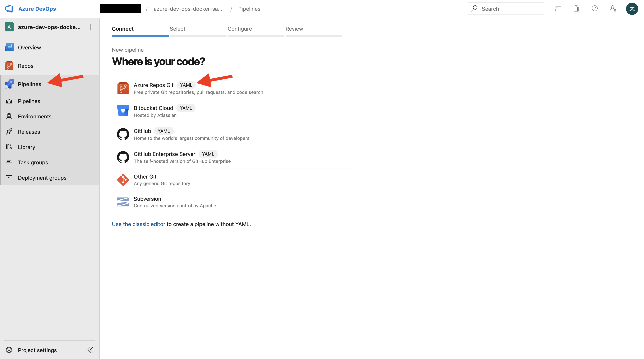Image resolution: width=644 pixels, height=359 pixels.
Task: Click the Task groups icon
Action: tap(9, 162)
